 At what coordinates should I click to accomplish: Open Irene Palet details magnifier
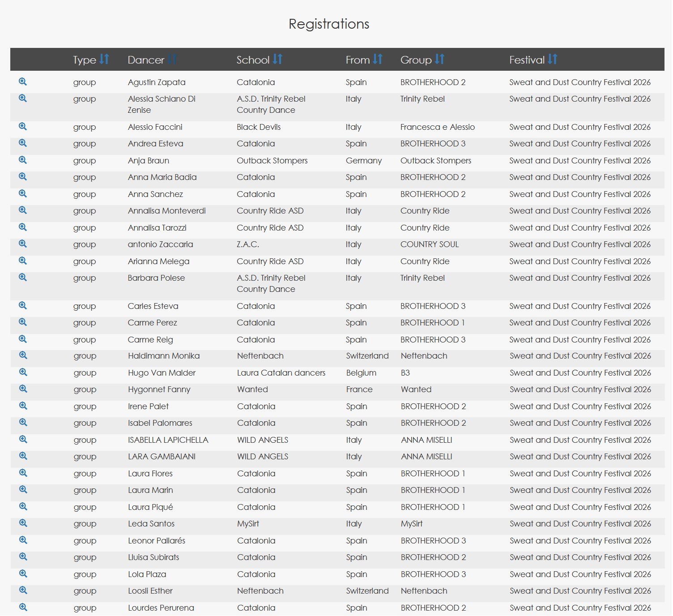point(23,406)
